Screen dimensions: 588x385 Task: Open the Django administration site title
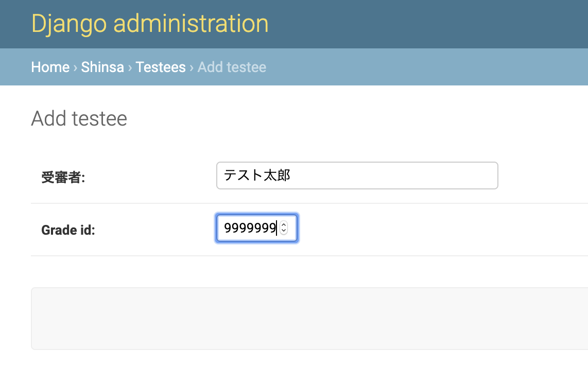point(150,24)
